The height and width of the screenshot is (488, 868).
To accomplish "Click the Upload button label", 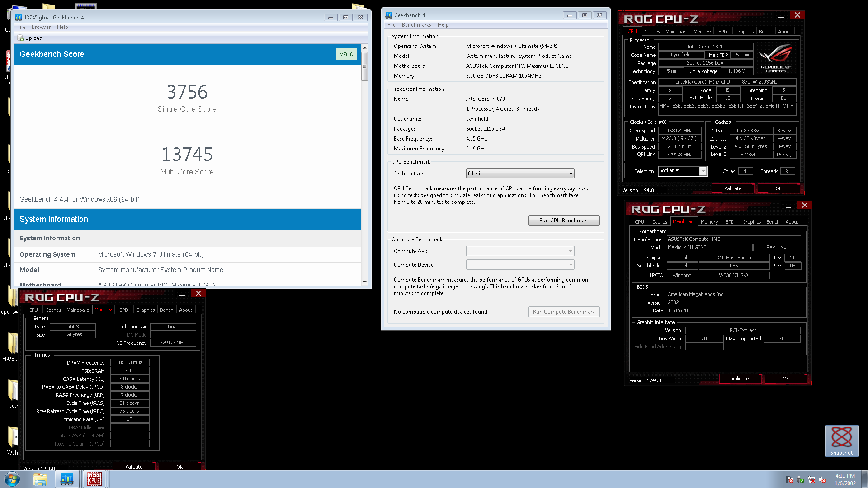I will tap(33, 38).
